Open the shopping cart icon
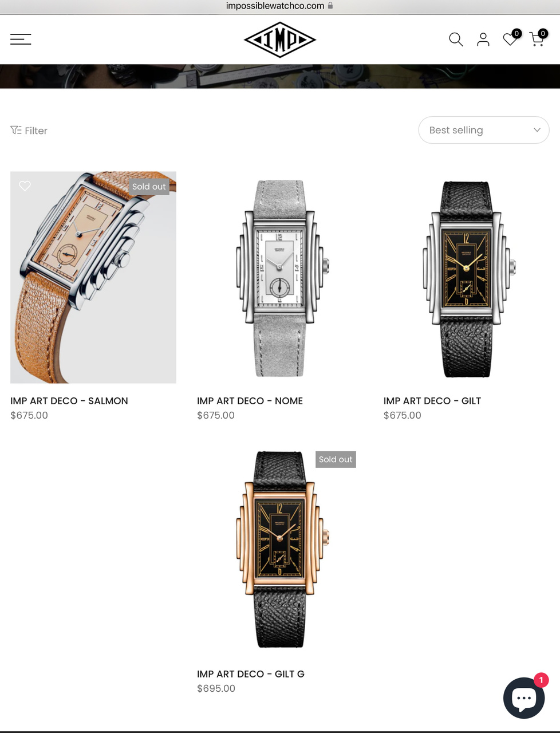560x733 pixels. (538, 38)
